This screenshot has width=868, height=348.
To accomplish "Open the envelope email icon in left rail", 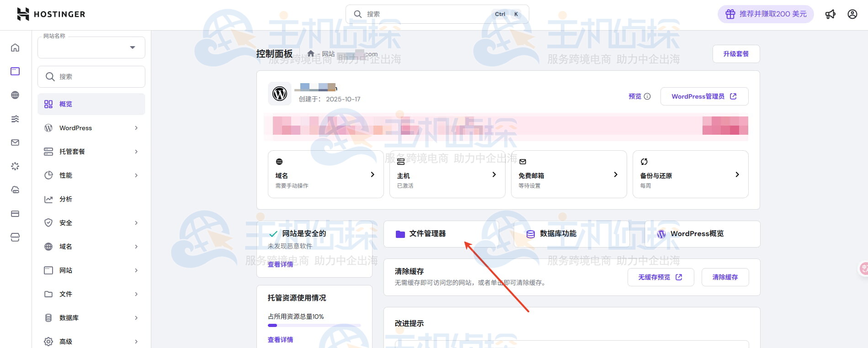I will point(15,142).
